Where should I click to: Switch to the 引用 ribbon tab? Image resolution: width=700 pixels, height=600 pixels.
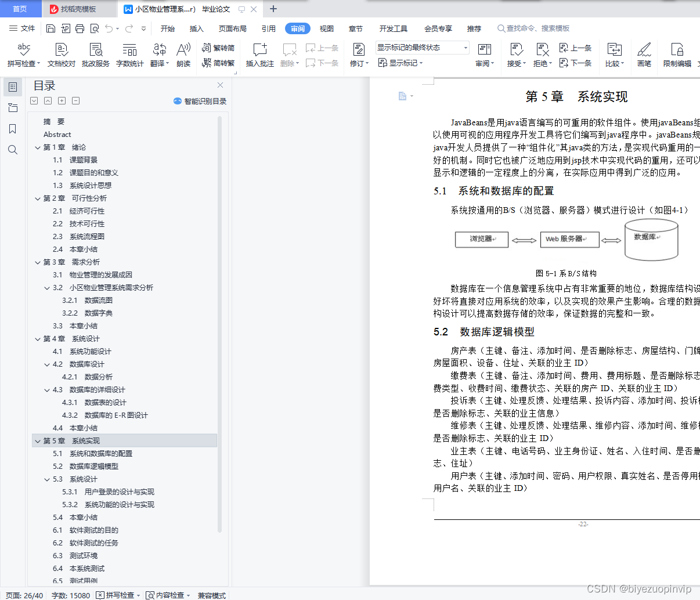click(269, 28)
